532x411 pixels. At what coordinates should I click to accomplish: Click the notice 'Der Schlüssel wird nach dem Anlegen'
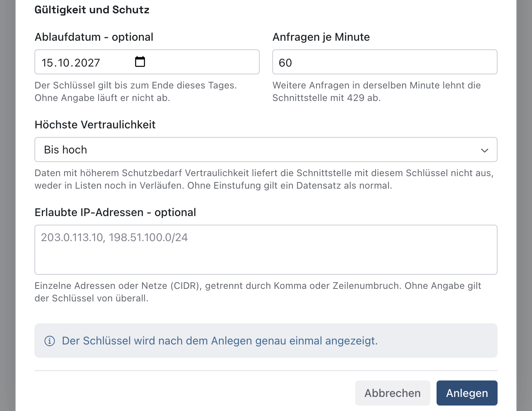coord(220,341)
